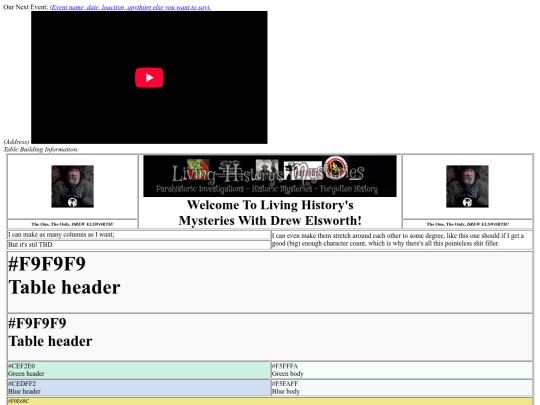Click the Living History's Mysteries banner image

click(270, 176)
